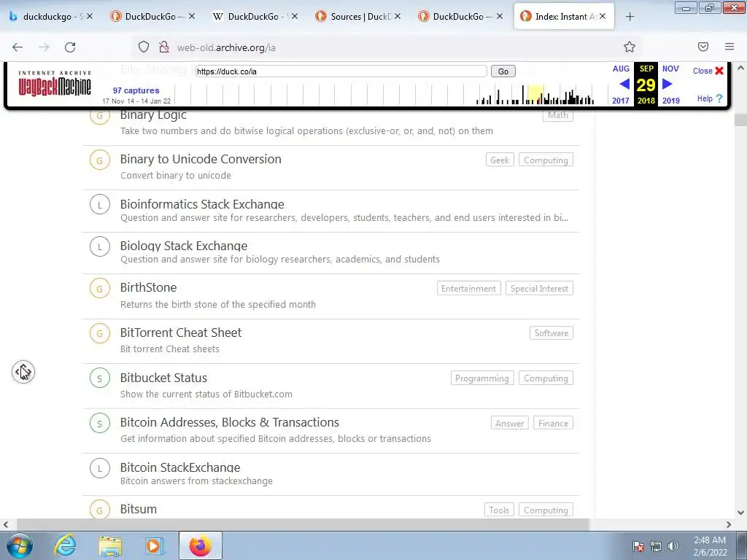
Task: Bookmark this page with the star icon
Action: pyautogui.click(x=630, y=47)
